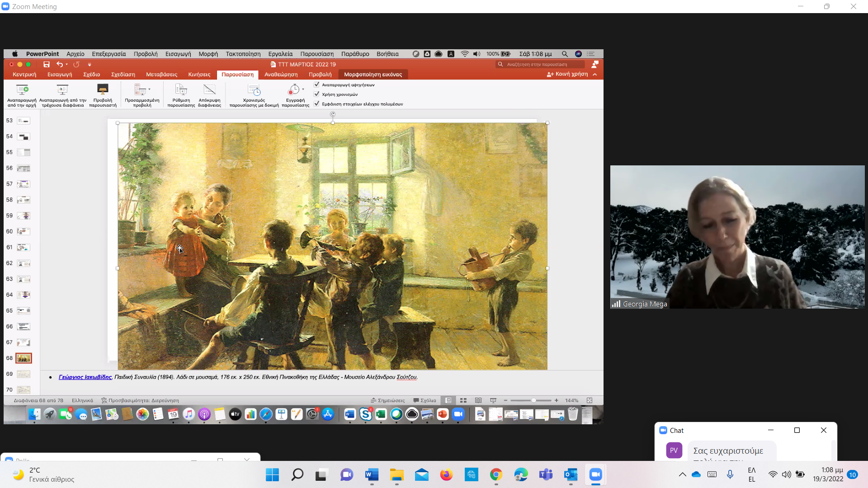
Task: Open Skype icon in the Dock
Action: (365, 414)
